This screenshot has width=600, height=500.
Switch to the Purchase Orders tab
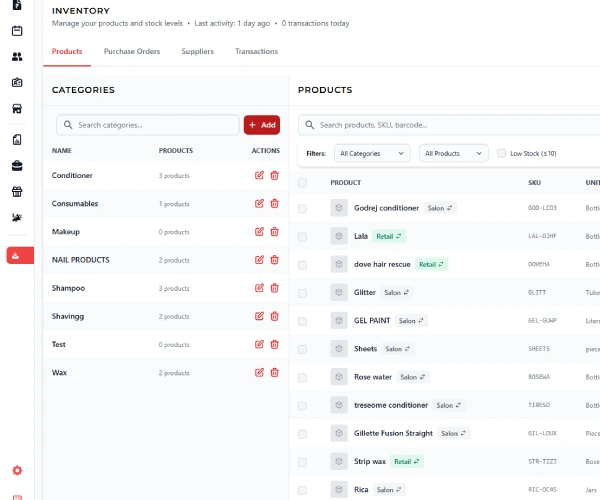point(132,51)
